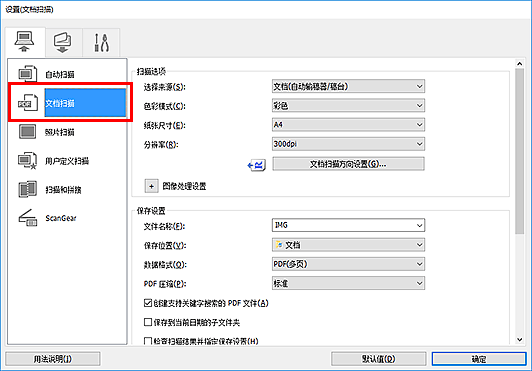
Task: Uncheck 创建支持关键字搜索的 PDF 文件 checkbox
Action: pos(148,303)
